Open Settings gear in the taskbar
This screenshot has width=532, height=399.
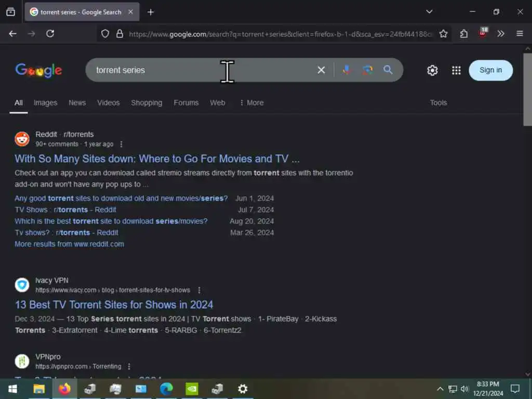[243, 389]
